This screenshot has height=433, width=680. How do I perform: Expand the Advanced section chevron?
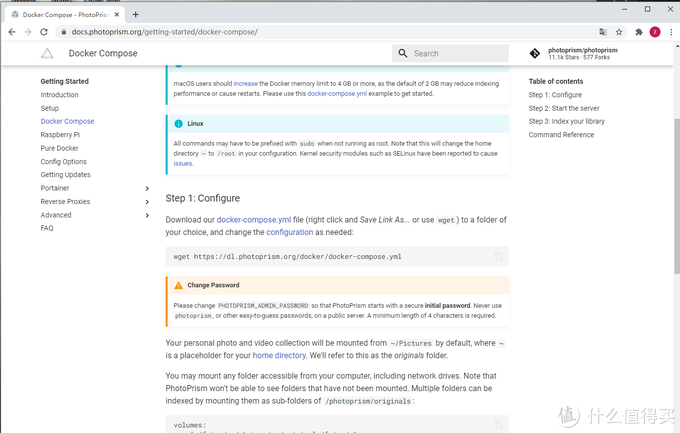click(x=147, y=215)
